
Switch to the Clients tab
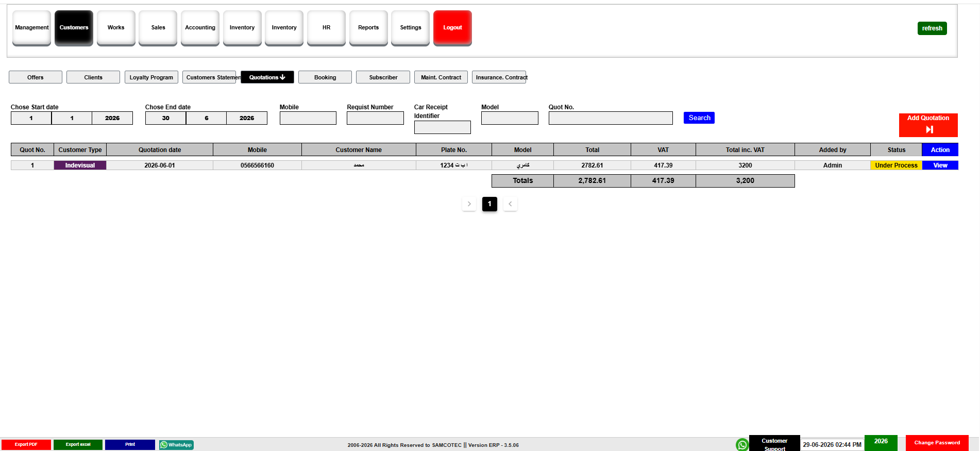(93, 77)
